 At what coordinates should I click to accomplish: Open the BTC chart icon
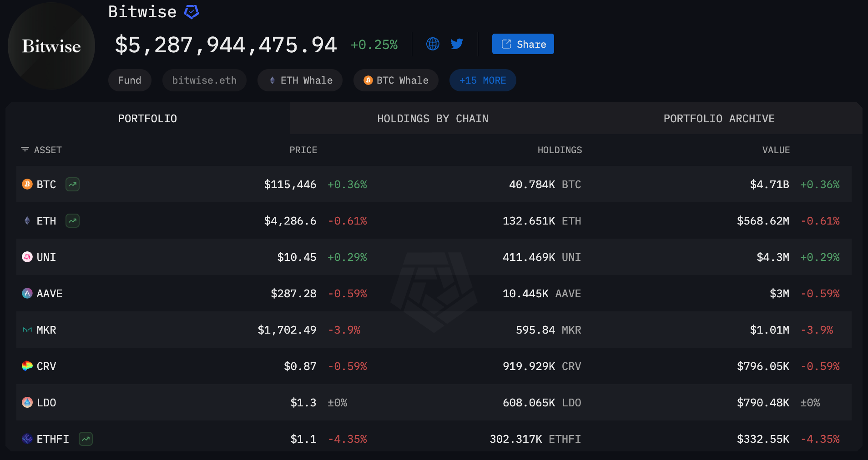point(72,184)
